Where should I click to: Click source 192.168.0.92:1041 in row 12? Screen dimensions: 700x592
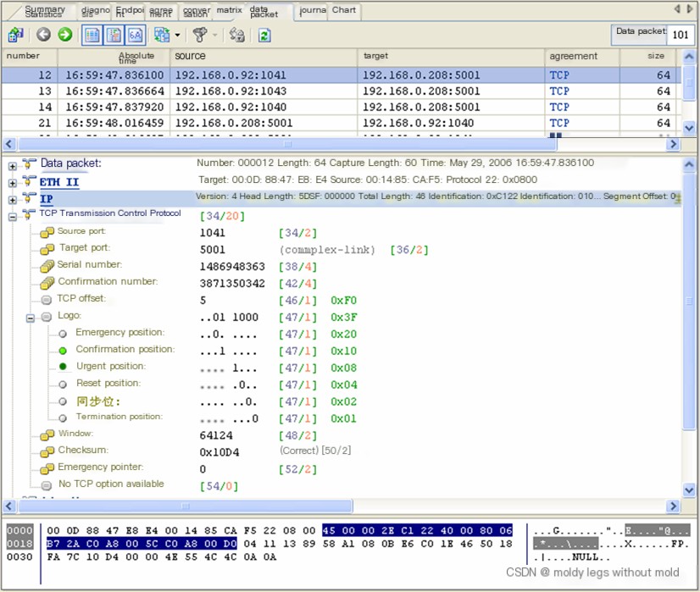[231, 75]
